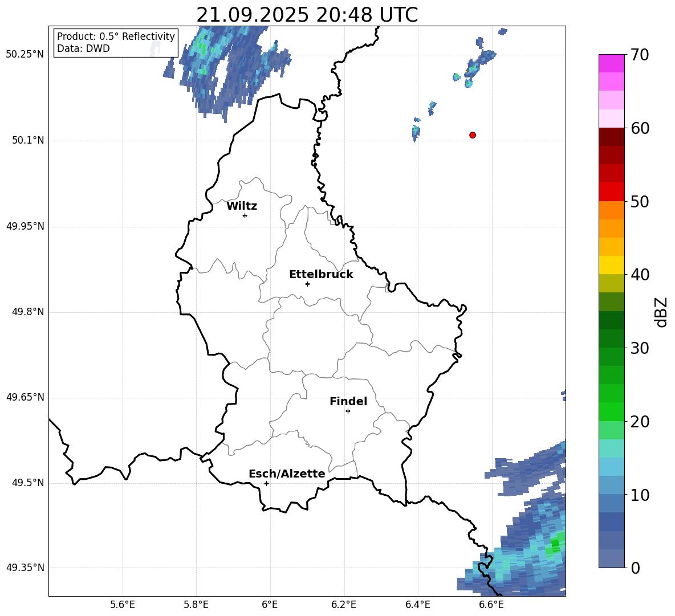Click the 5.8°E longitude label

click(196, 605)
